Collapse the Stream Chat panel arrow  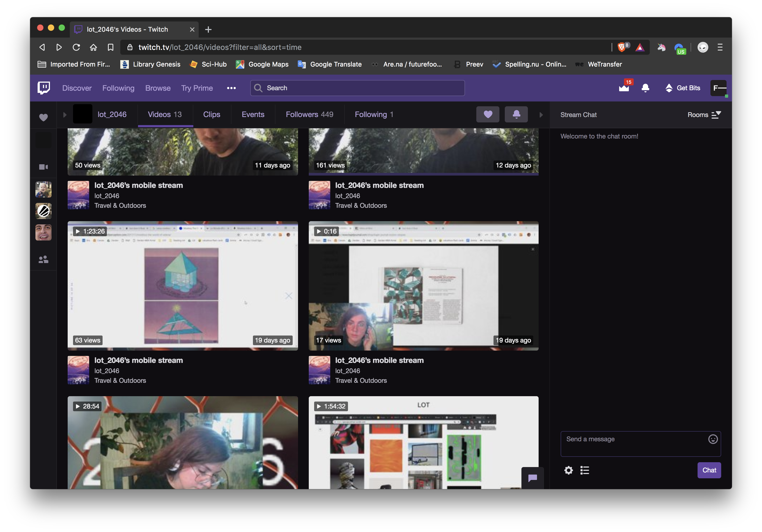tap(541, 115)
